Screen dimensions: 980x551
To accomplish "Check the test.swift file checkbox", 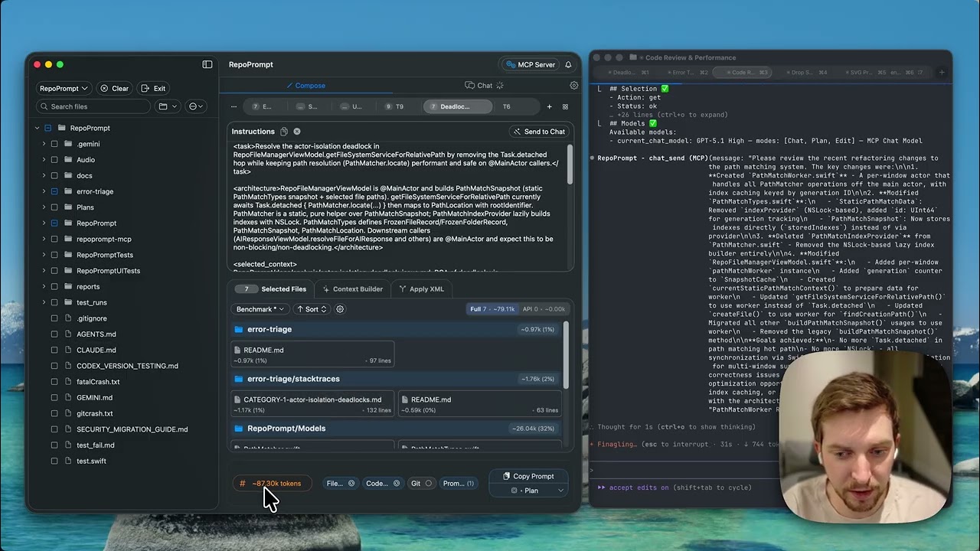I will [54, 461].
